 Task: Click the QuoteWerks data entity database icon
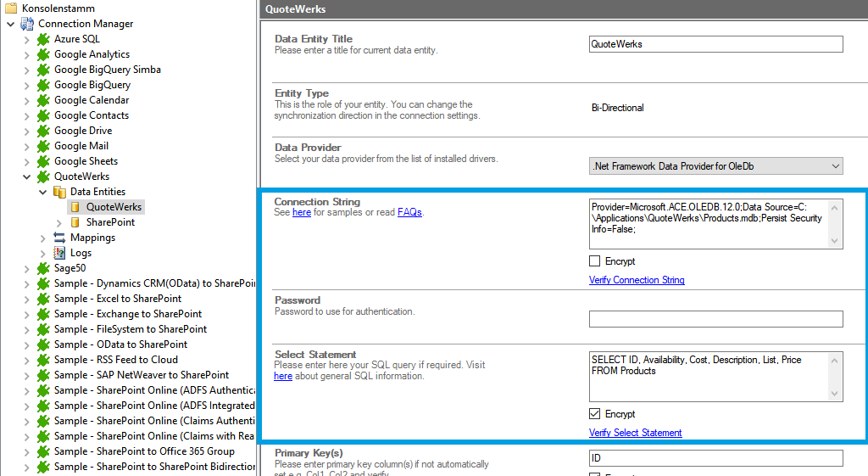tap(75, 207)
